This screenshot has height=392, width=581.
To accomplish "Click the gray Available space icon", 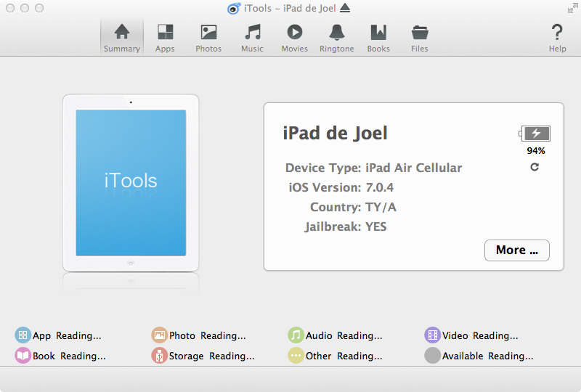I will point(432,355).
